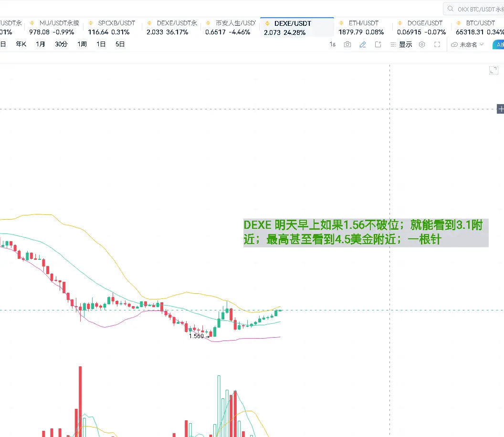This screenshot has height=437, width=504.
Task: Add alert with plus on price axis
Action: [501, 109]
